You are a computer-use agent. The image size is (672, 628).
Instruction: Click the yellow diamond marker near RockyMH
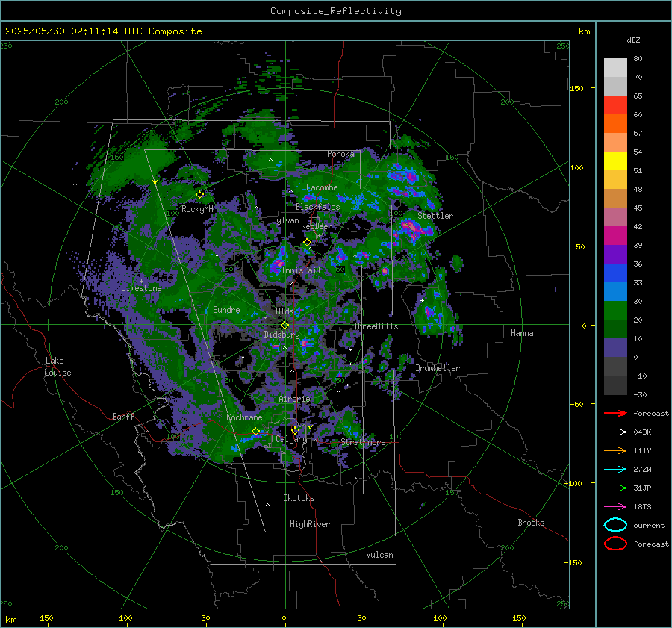(x=199, y=195)
